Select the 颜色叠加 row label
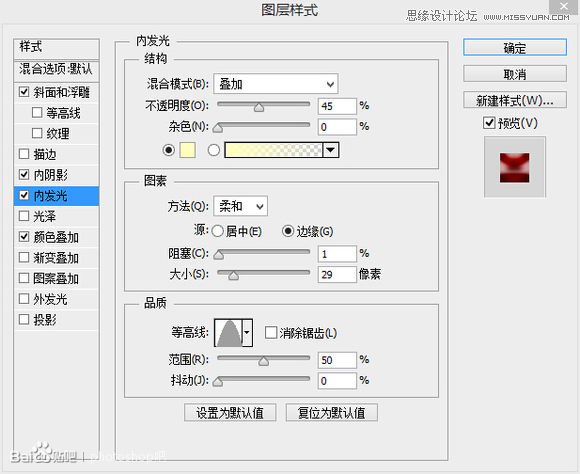 (x=56, y=237)
